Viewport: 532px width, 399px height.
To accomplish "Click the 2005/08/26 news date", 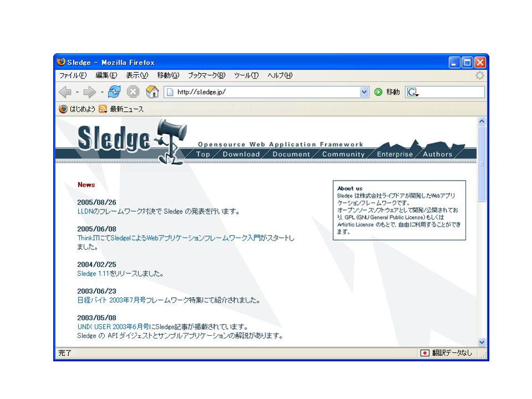I will [x=96, y=202].
